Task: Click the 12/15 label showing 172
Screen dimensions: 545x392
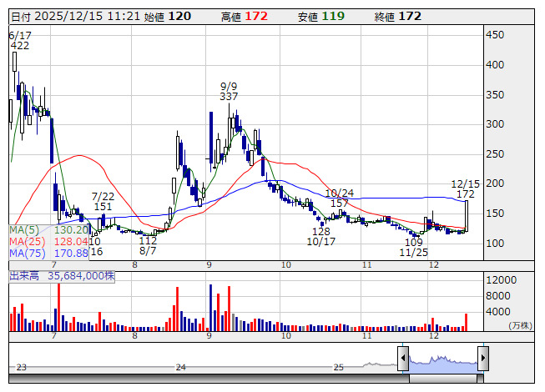Action: 465,188
